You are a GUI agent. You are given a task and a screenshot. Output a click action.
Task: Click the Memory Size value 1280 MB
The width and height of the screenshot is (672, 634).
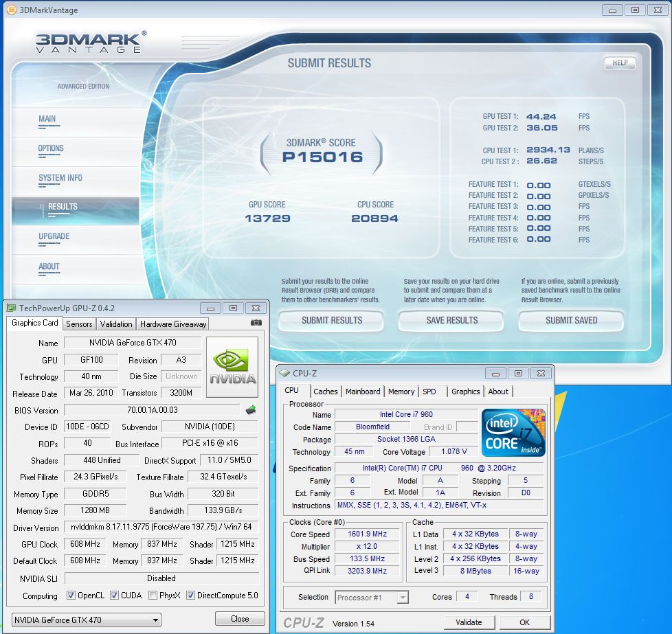(95, 510)
